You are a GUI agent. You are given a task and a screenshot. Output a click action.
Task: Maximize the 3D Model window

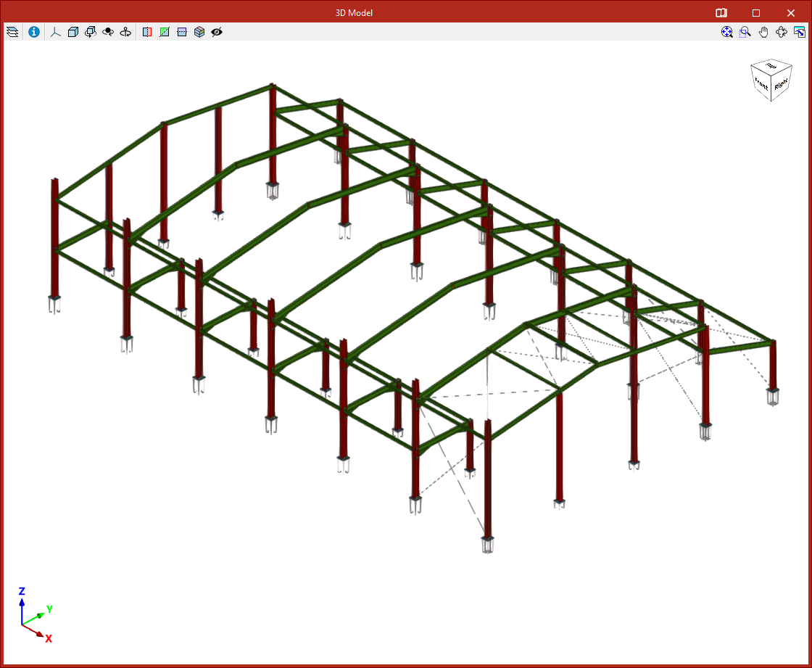click(756, 12)
